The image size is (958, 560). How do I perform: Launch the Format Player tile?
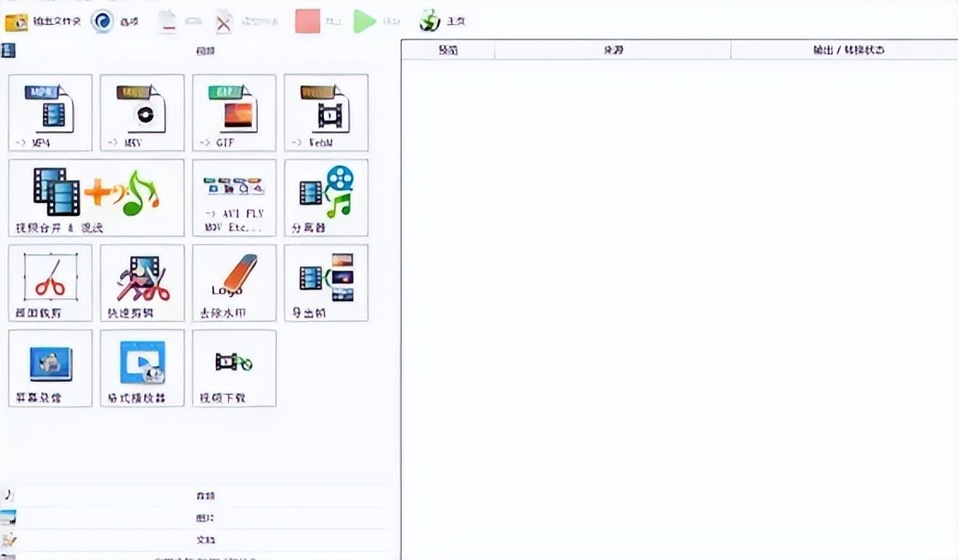pyautogui.click(x=142, y=368)
